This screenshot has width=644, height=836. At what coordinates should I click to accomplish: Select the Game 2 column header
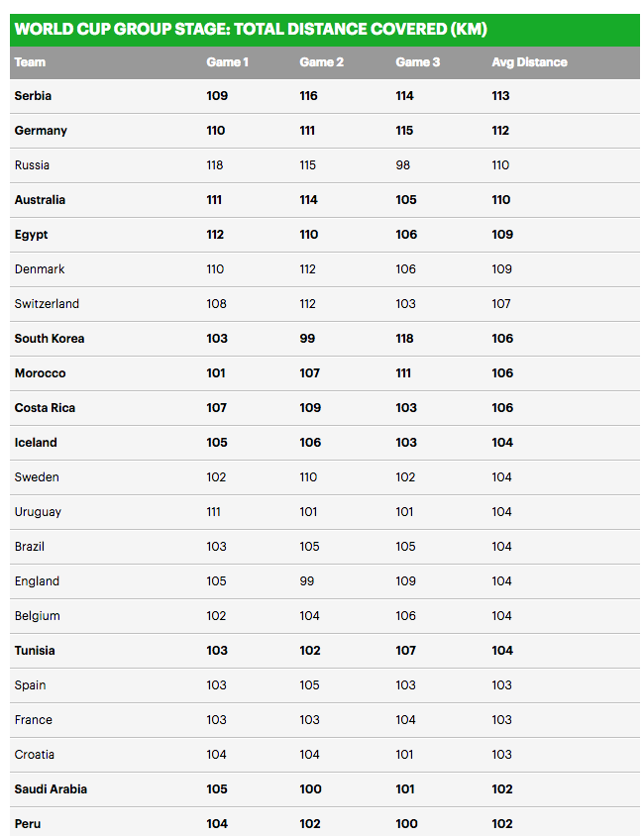click(322, 61)
